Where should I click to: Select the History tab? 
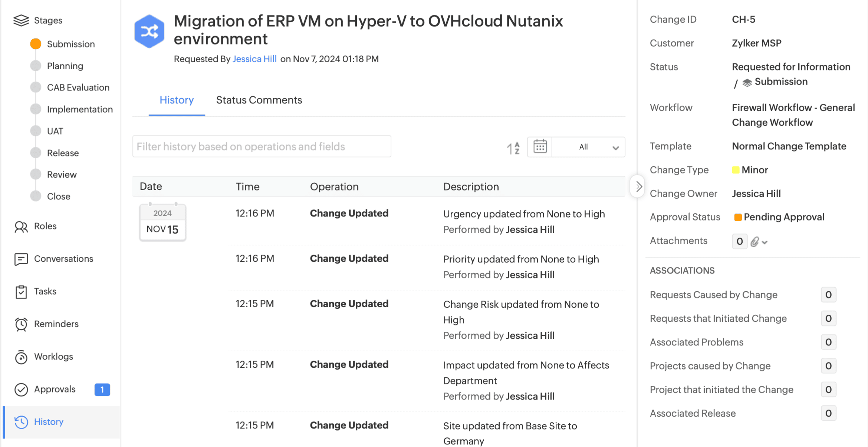pyautogui.click(x=177, y=100)
